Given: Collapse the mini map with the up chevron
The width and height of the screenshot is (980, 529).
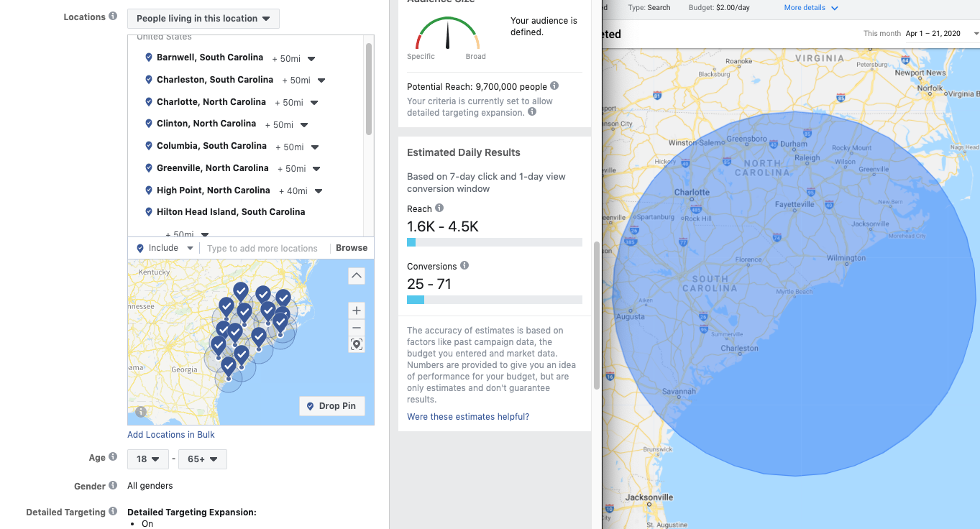Looking at the screenshot, I should point(357,275).
